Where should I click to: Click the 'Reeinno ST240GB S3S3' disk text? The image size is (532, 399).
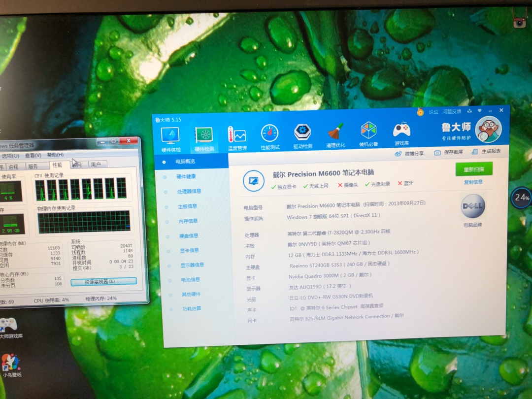[x=316, y=265]
